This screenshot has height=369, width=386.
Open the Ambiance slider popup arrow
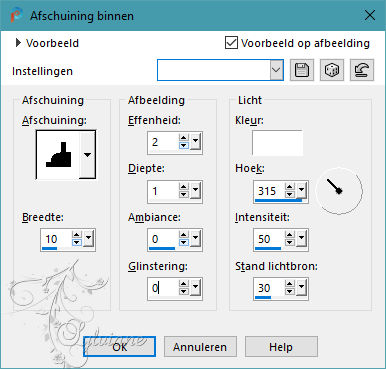point(195,239)
